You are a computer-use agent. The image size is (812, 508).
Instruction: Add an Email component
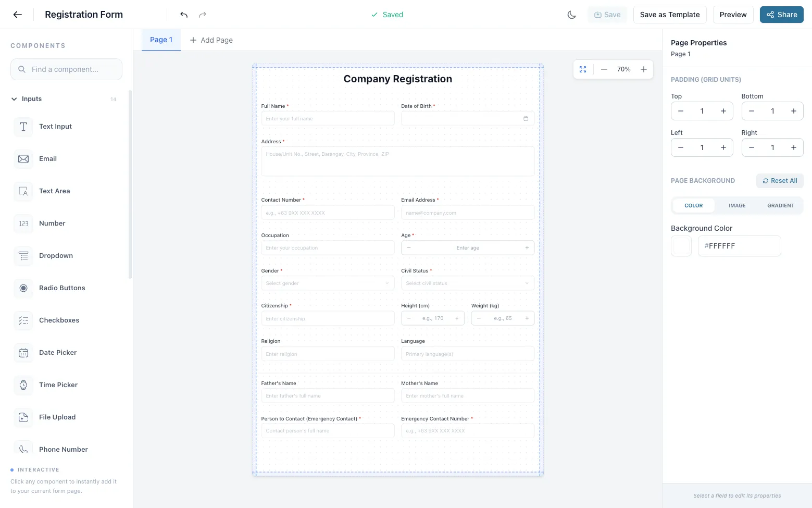(48, 158)
